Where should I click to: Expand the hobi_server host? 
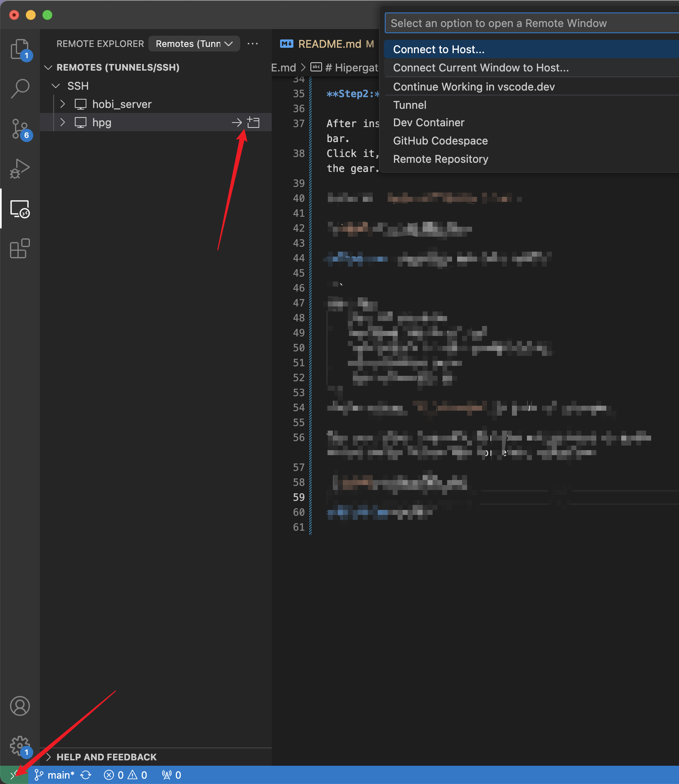point(63,104)
